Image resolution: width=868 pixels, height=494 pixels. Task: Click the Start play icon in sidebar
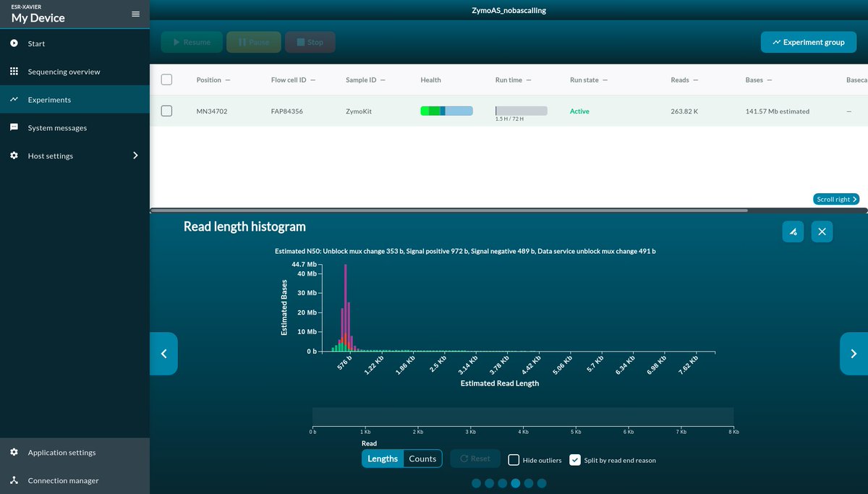point(14,43)
